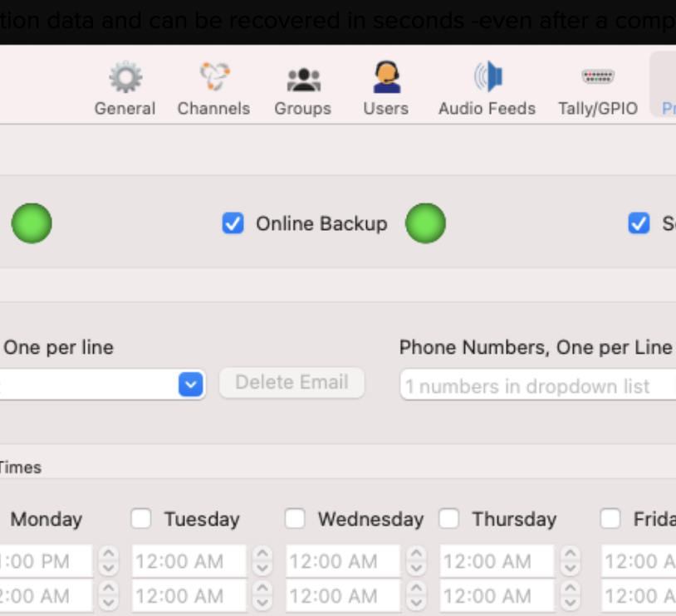Screen dimensions: 676x616
Task: Open the phone numbers dropdown list
Action: coord(536,385)
